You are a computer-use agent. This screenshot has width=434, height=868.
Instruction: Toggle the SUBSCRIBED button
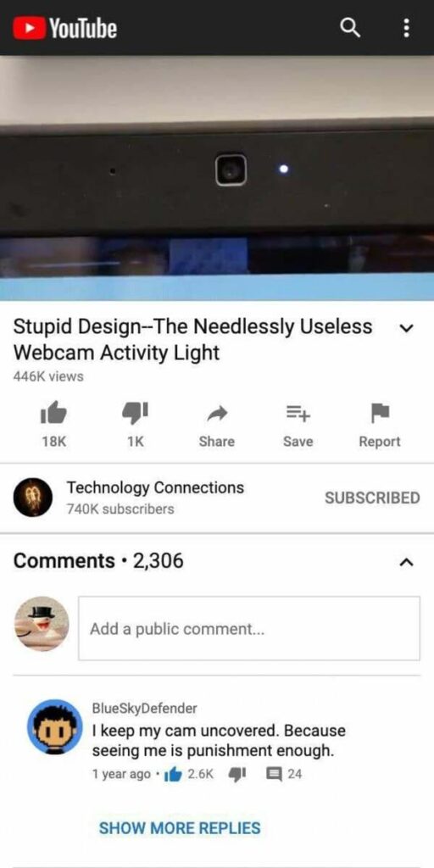click(x=372, y=498)
